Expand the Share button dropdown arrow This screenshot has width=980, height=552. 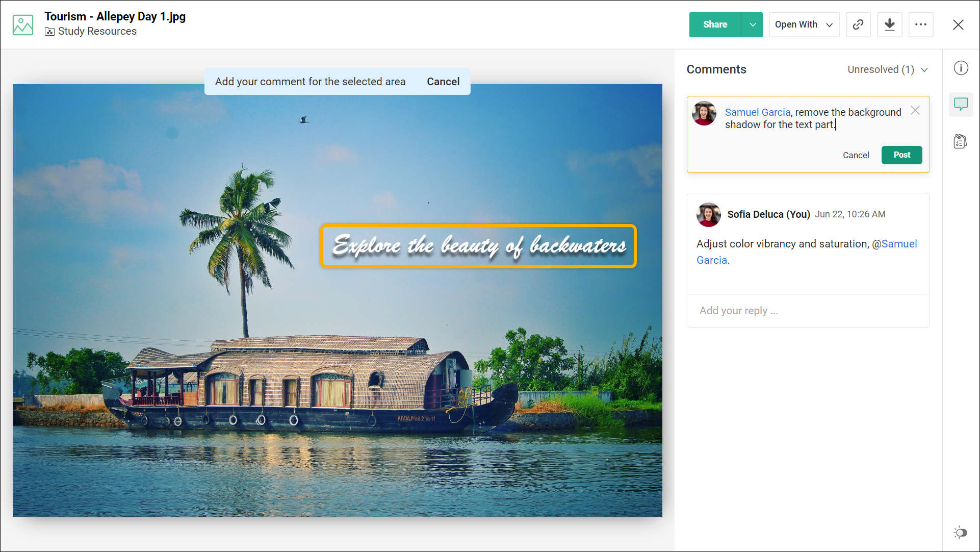click(753, 24)
